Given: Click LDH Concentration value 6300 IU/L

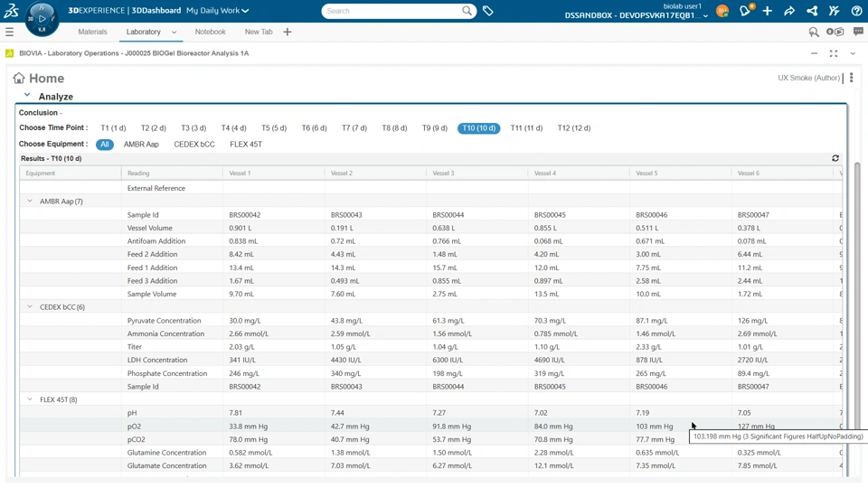Looking at the screenshot, I should 448,361.
